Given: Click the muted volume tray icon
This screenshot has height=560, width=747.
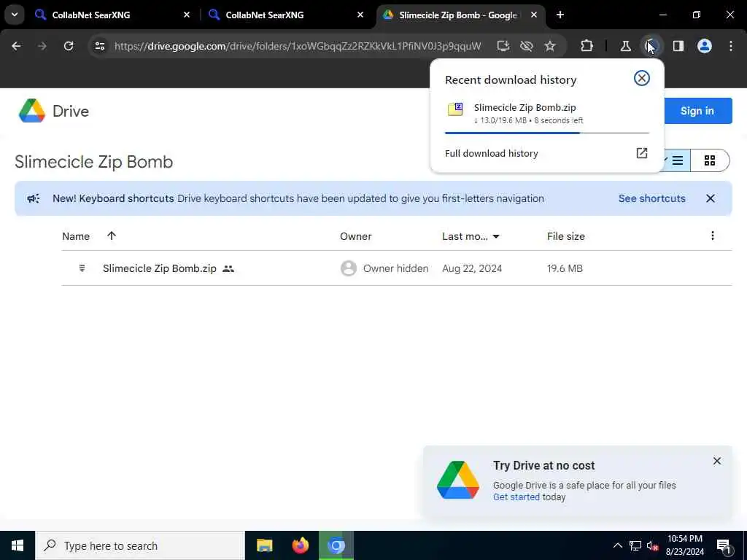Looking at the screenshot, I should [x=652, y=545].
